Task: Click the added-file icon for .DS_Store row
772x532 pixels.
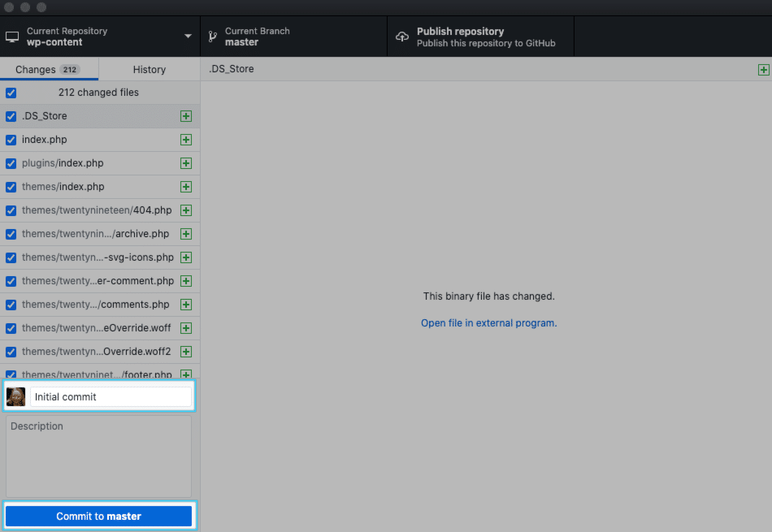Action: tap(186, 116)
